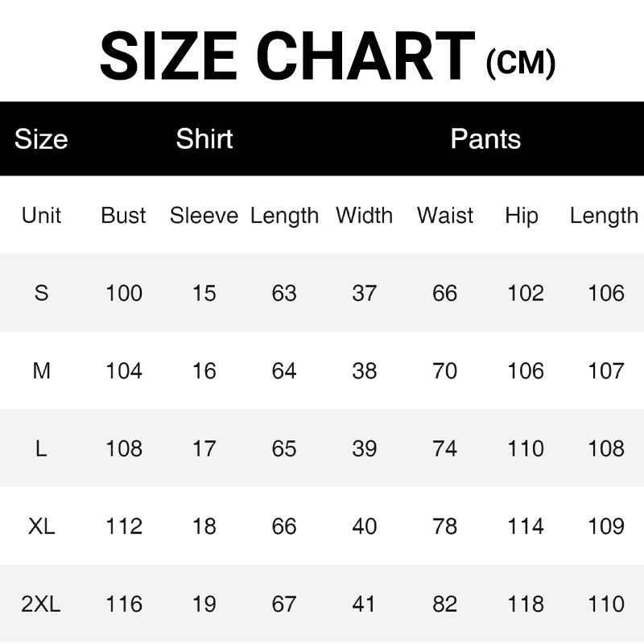The image size is (644, 644).
Task: Click the L size row label
Action: point(42,448)
